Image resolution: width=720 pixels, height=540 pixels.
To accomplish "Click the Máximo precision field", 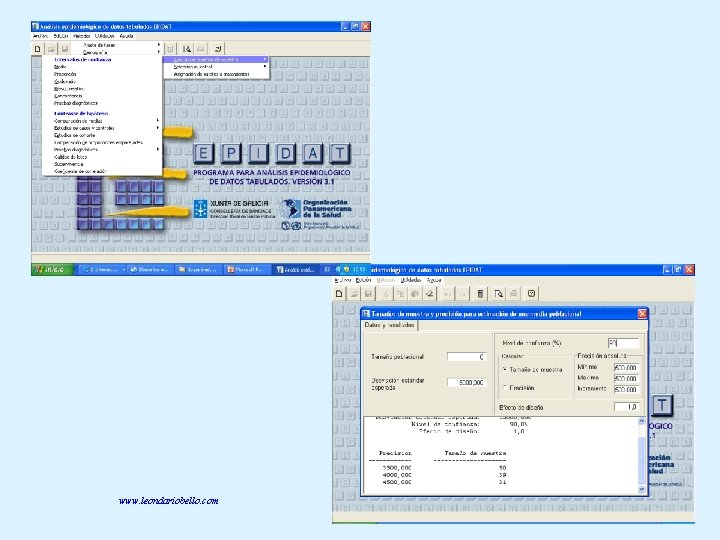I will 626,378.
